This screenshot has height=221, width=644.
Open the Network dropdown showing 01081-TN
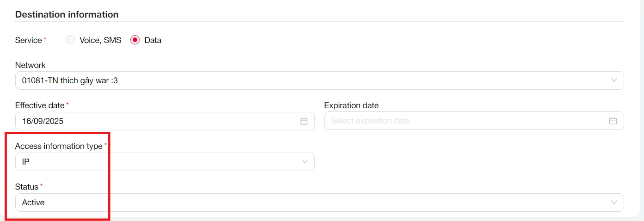[x=277, y=80]
